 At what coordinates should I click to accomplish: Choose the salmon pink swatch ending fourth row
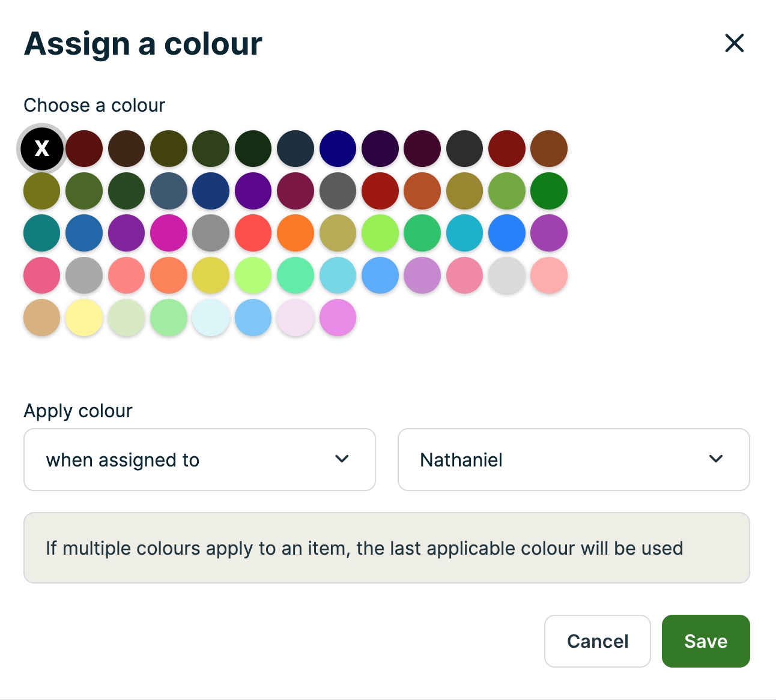point(549,276)
